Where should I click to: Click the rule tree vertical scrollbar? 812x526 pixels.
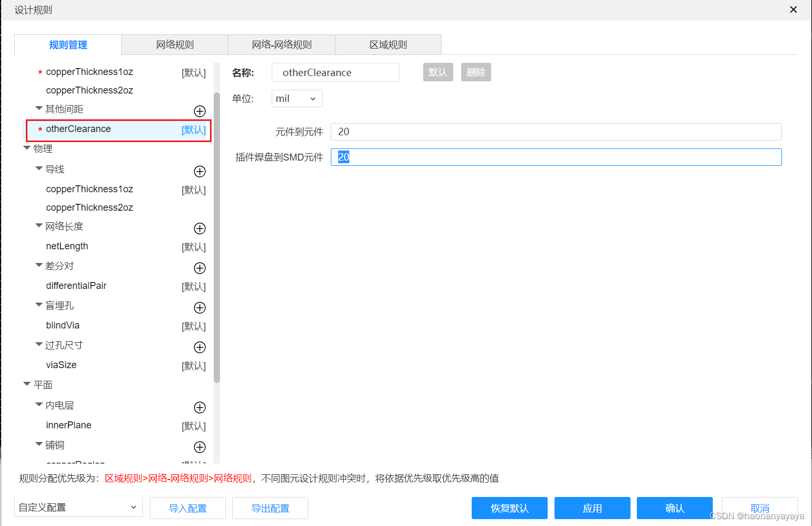(x=217, y=238)
